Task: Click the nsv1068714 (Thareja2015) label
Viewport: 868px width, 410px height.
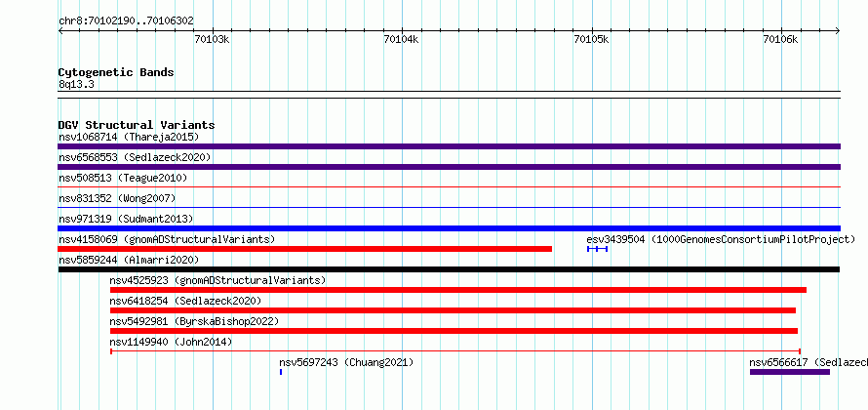Action: point(129,137)
